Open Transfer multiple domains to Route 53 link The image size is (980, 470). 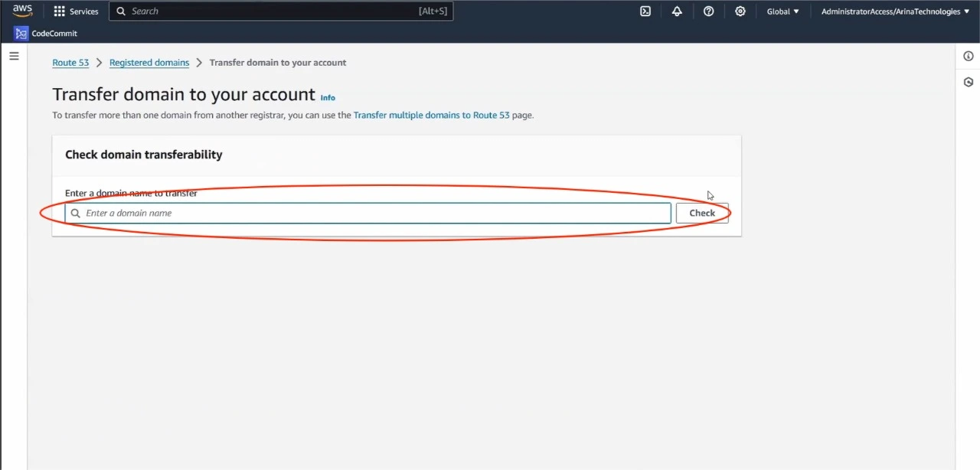431,116
